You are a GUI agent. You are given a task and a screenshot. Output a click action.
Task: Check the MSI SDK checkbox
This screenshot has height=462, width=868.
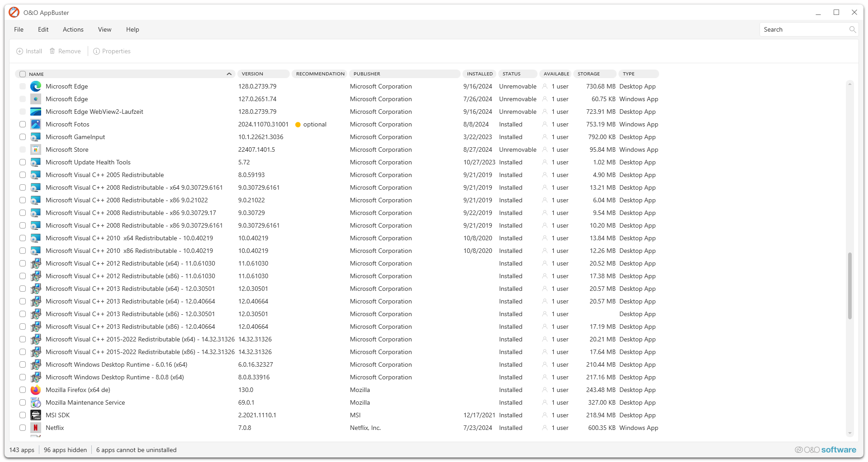point(23,415)
